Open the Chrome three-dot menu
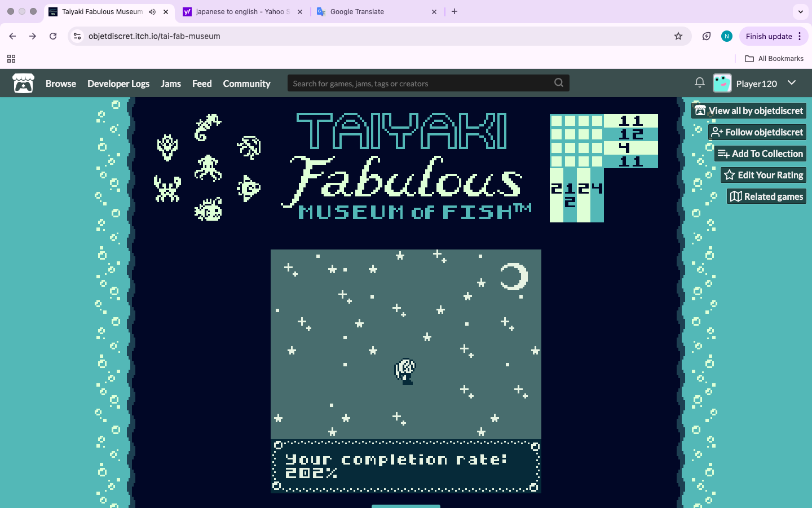812x508 pixels. pos(800,36)
